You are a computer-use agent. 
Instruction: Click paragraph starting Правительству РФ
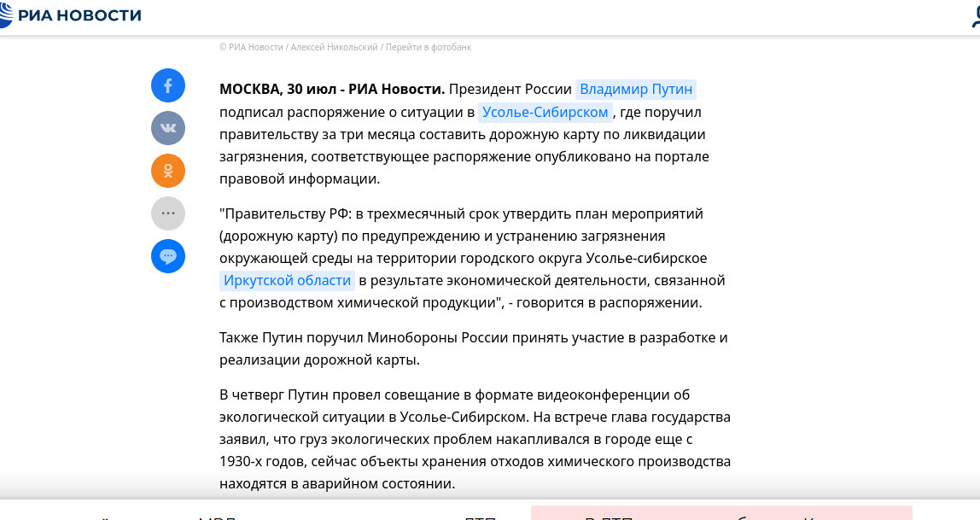pos(473,258)
